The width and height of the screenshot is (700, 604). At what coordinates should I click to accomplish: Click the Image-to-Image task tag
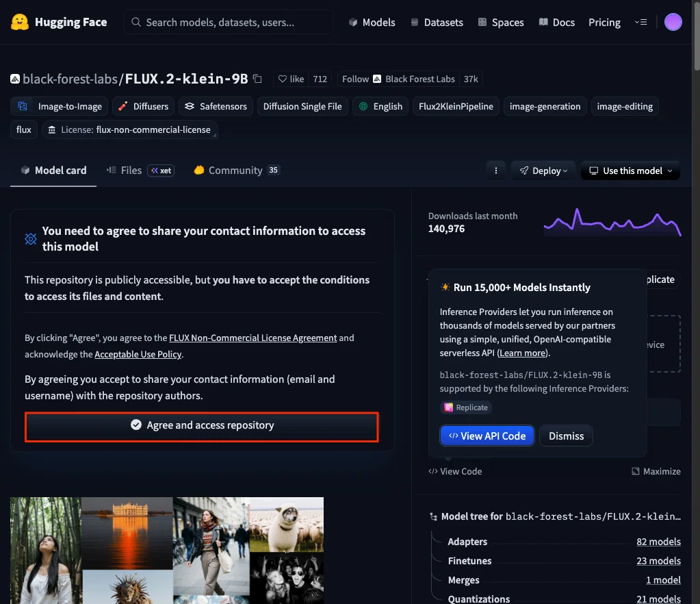pos(60,106)
